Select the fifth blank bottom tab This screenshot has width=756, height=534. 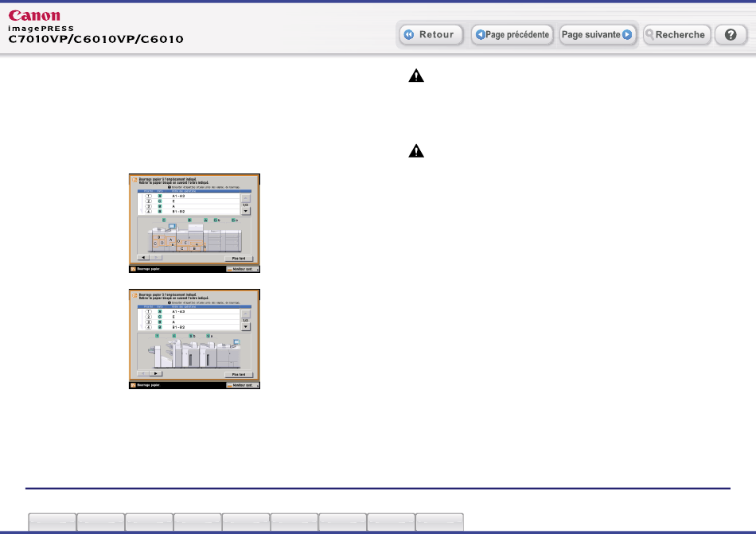tap(246, 521)
